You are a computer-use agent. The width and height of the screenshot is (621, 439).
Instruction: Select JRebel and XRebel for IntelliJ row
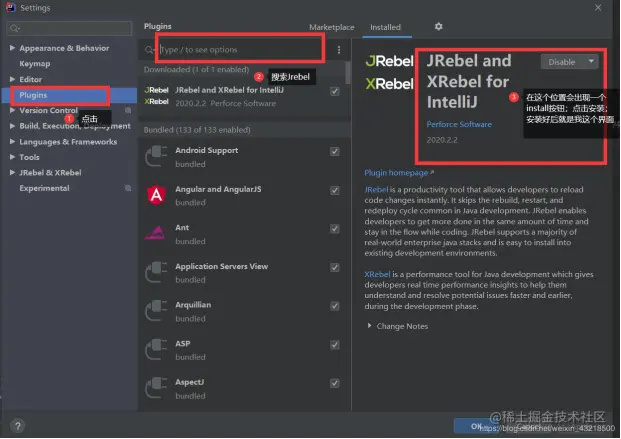point(243,96)
